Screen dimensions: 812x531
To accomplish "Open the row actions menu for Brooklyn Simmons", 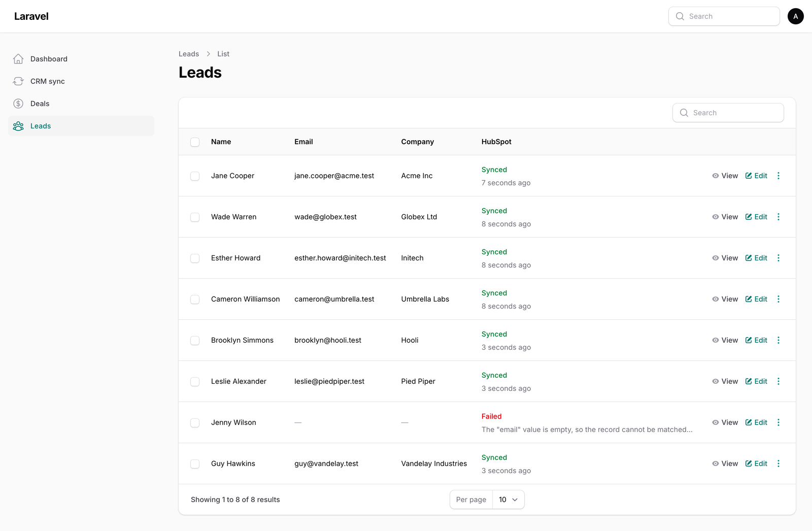I will point(779,340).
